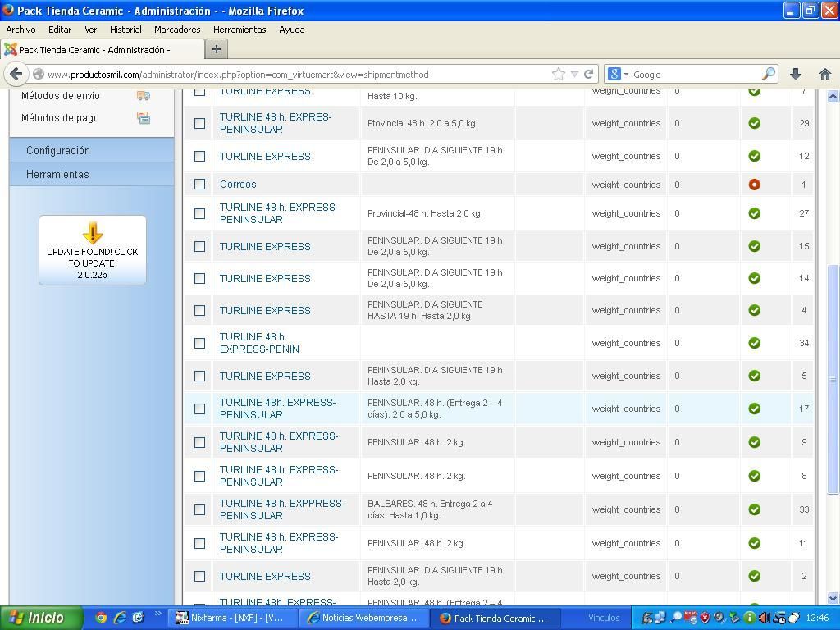Toggle published status for row ID 27
This screenshot has width=840, height=630.
coord(755,213)
